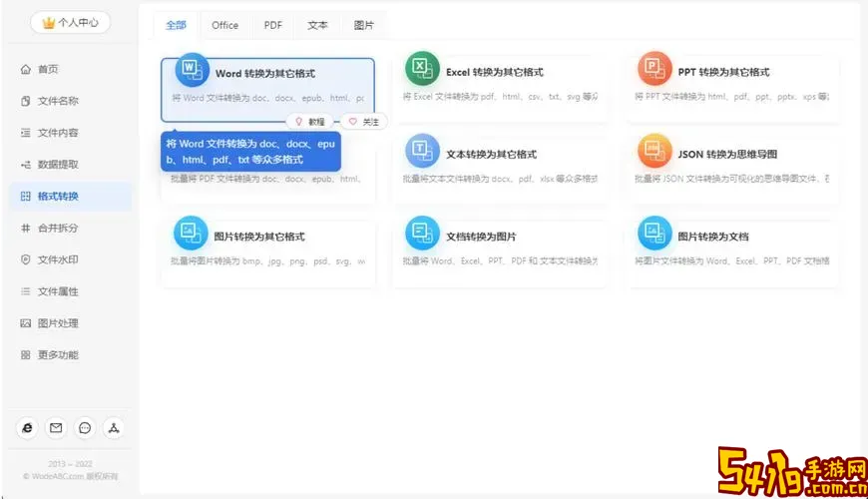Click the share network icon
Screen dimensions: 868x499
coord(114,427)
